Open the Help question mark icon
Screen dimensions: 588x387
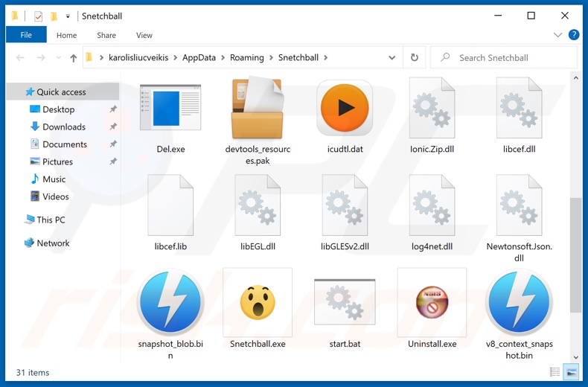(574, 35)
